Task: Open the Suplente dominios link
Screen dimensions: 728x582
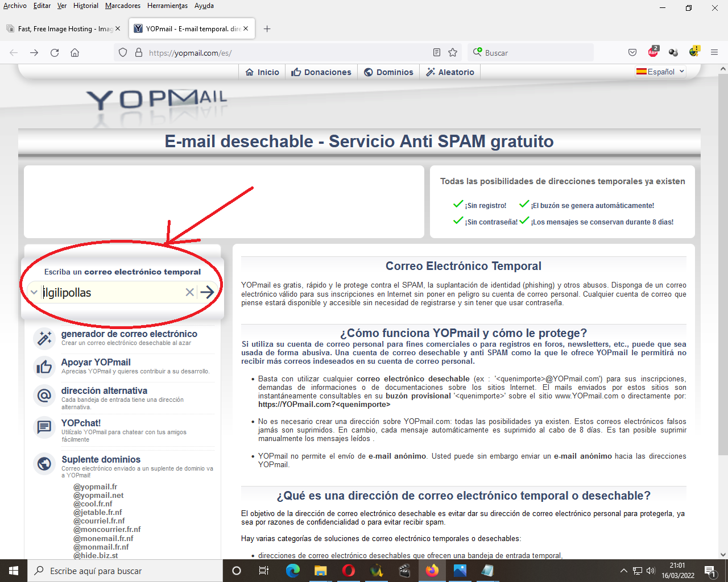Action: coord(101,459)
